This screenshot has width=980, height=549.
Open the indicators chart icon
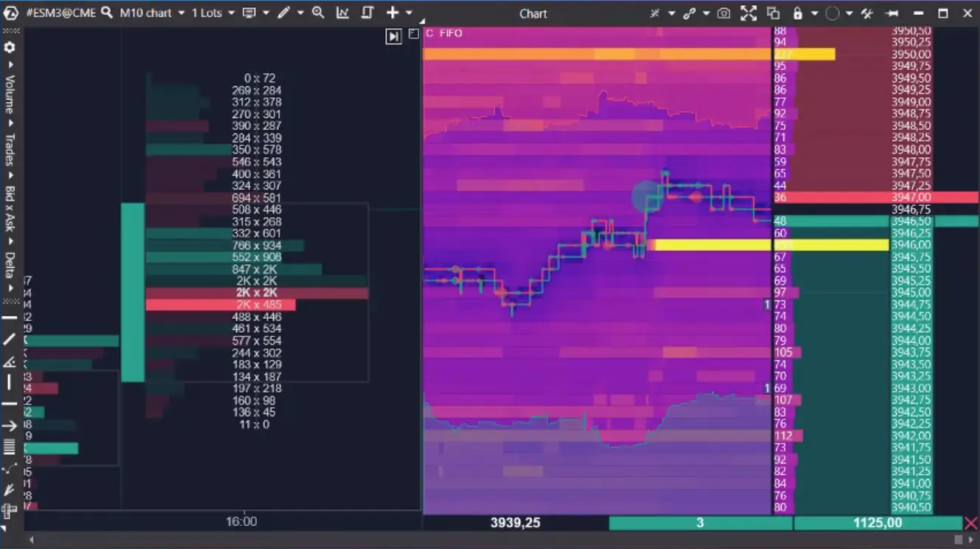342,13
